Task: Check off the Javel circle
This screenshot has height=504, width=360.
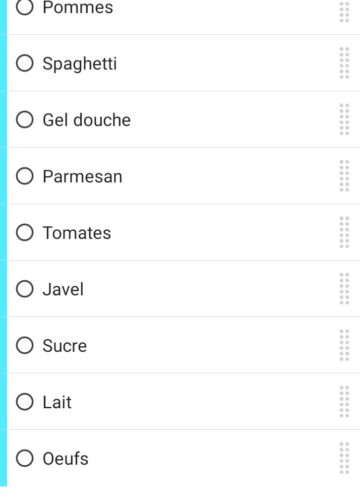Action: [25, 289]
